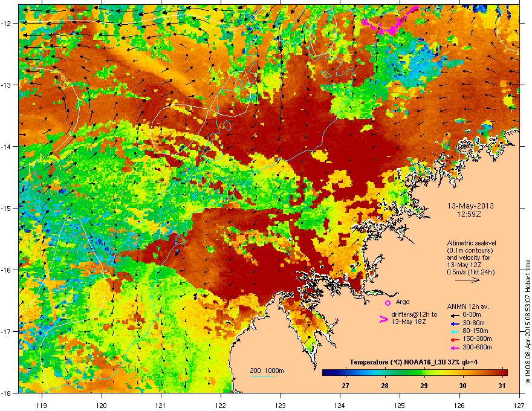Click the magenta 300-600m arrow icon
This screenshot has width=532, height=411.
click(455, 348)
